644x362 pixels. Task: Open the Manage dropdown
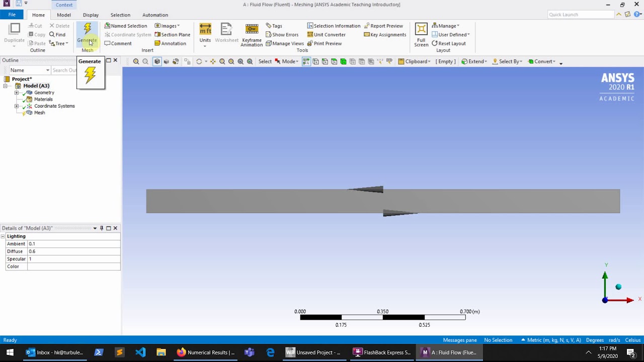point(446,26)
